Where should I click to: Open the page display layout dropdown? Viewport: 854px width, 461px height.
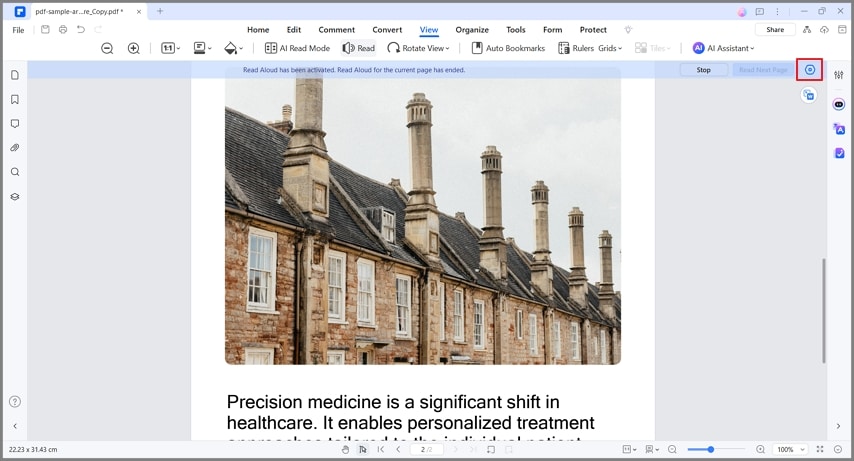[x=203, y=48]
